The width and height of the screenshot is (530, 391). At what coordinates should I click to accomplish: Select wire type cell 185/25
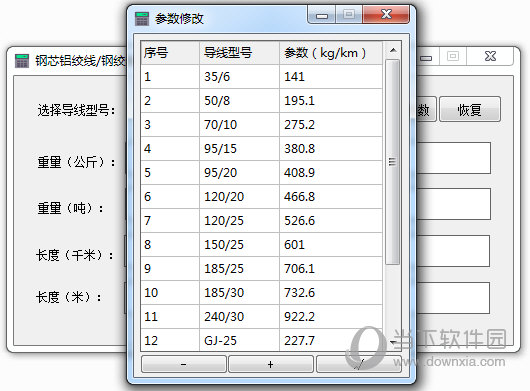coord(239,269)
